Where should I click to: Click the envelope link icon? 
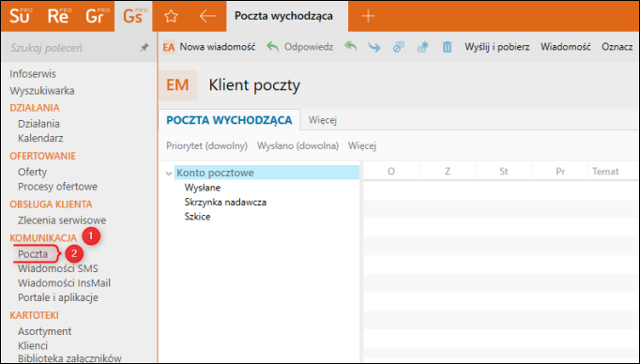coord(399,47)
